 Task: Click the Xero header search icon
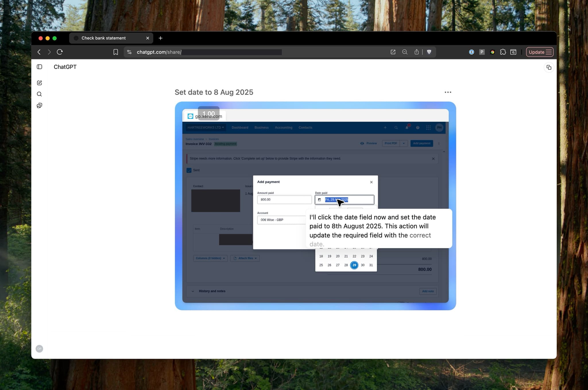396,128
